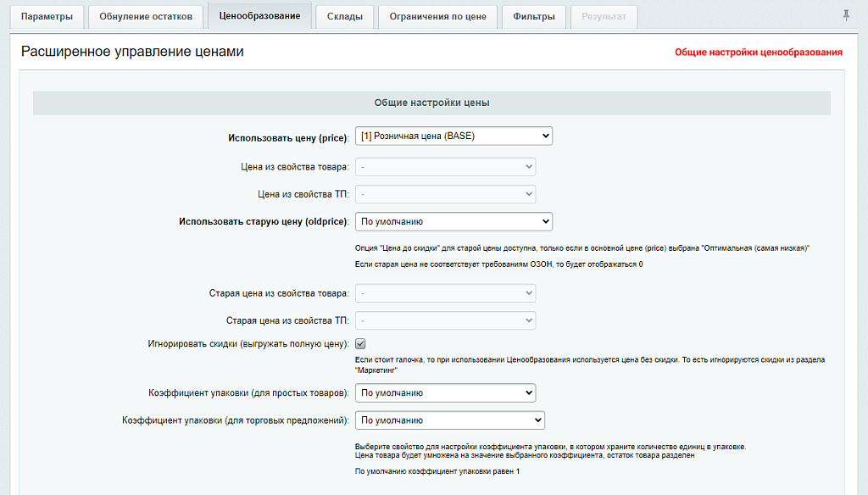Open the 'Цена из свойства ТП' dropdown
The image size is (868, 495).
(445, 194)
